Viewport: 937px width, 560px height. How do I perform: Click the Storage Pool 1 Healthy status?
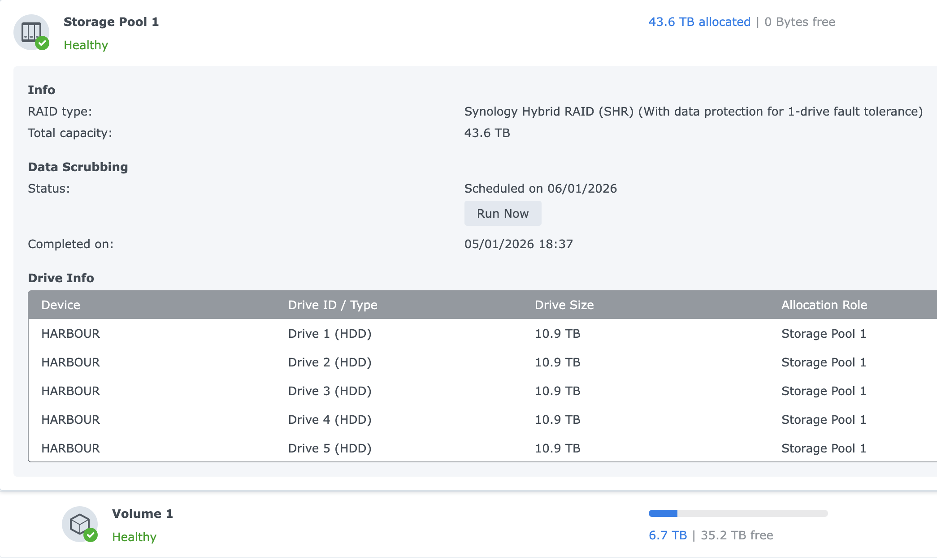(x=86, y=45)
